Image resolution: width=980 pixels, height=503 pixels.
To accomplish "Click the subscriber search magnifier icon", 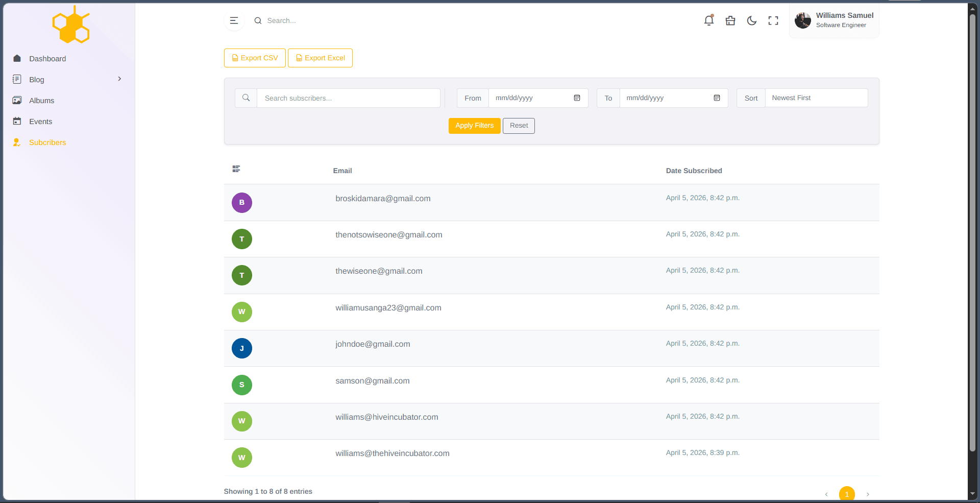I will [x=246, y=98].
